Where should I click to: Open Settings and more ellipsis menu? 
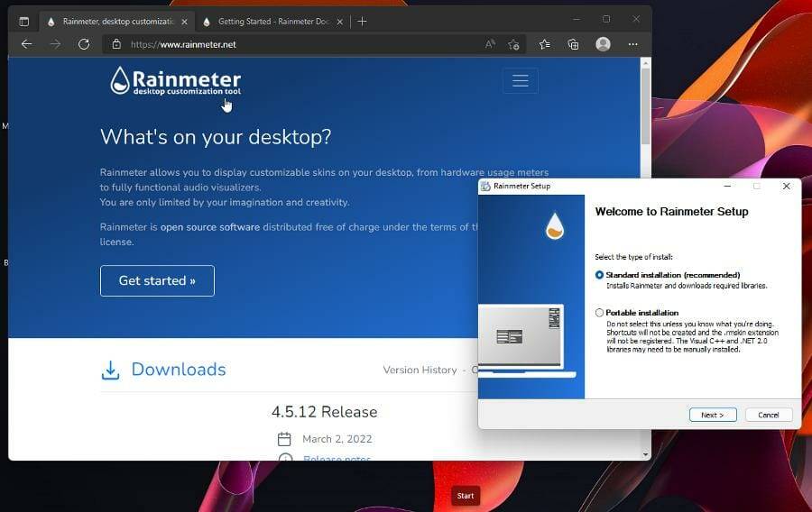tap(632, 44)
